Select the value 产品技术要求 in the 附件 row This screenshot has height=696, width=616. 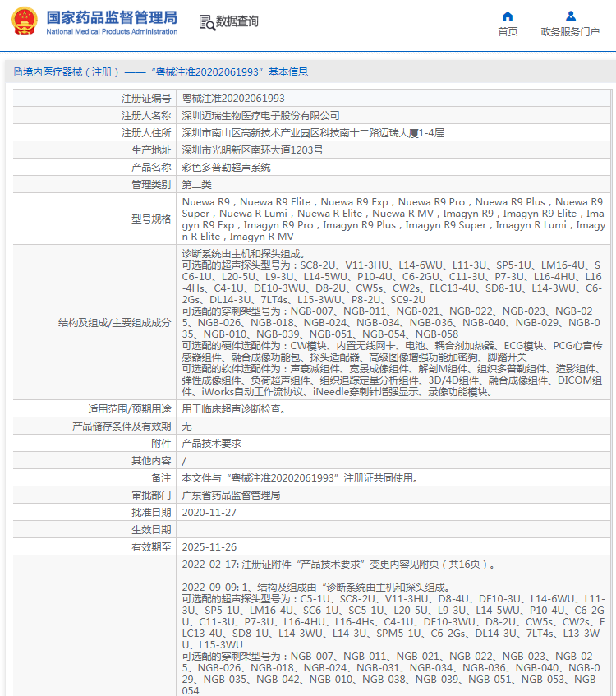click(x=212, y=444)
